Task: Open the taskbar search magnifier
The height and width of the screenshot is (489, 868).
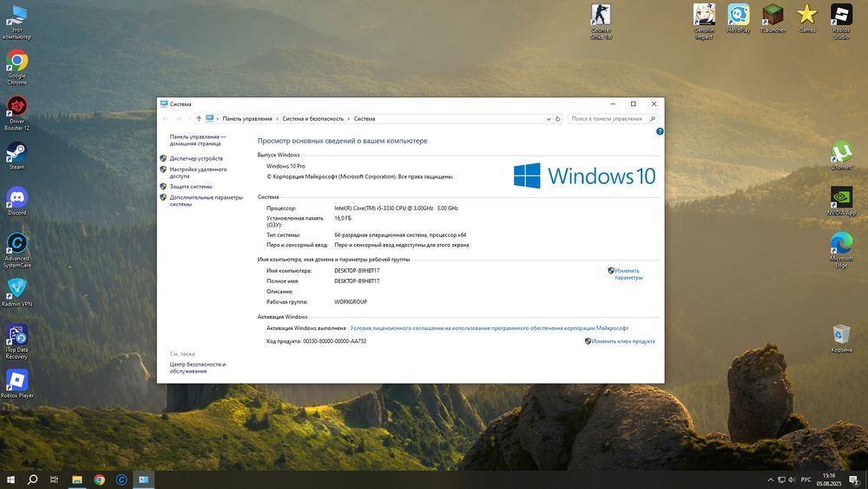Action: click(x=33, y=479)
